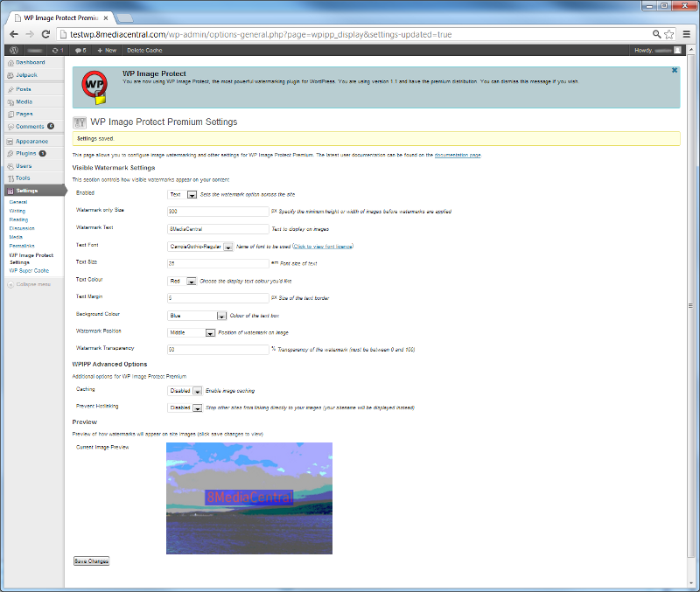Click + New in admin bar
Screen dimensions: 700x592
point(107,51)
